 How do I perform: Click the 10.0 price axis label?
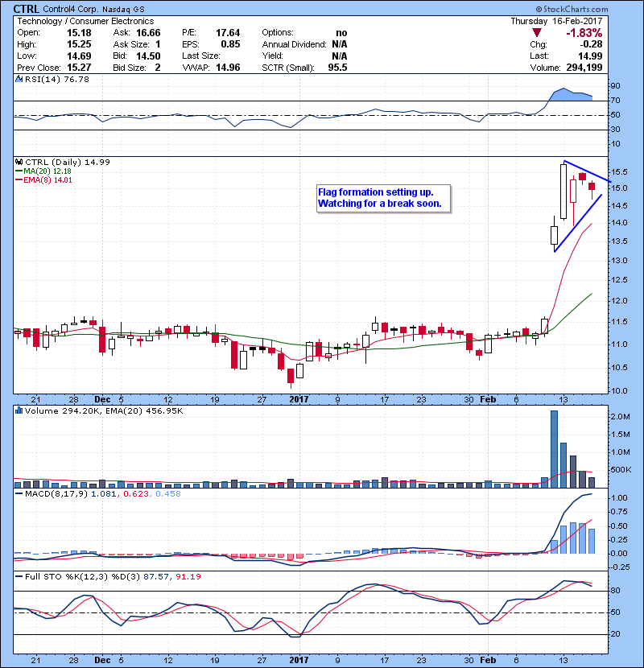(619, 390)
